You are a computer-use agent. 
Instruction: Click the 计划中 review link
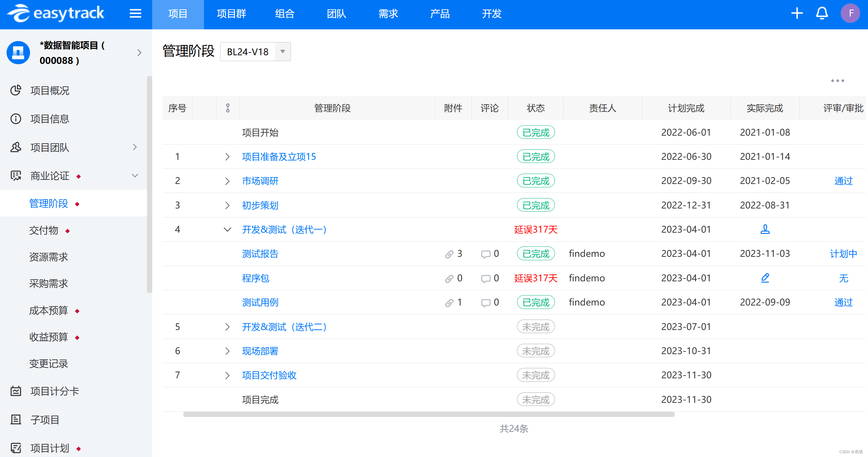point(843,254)
